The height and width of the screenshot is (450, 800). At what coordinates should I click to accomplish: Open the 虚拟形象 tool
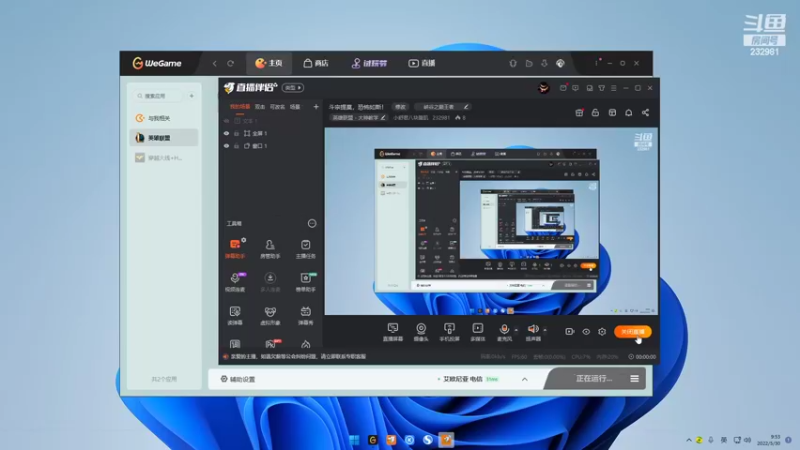(270, 315)
